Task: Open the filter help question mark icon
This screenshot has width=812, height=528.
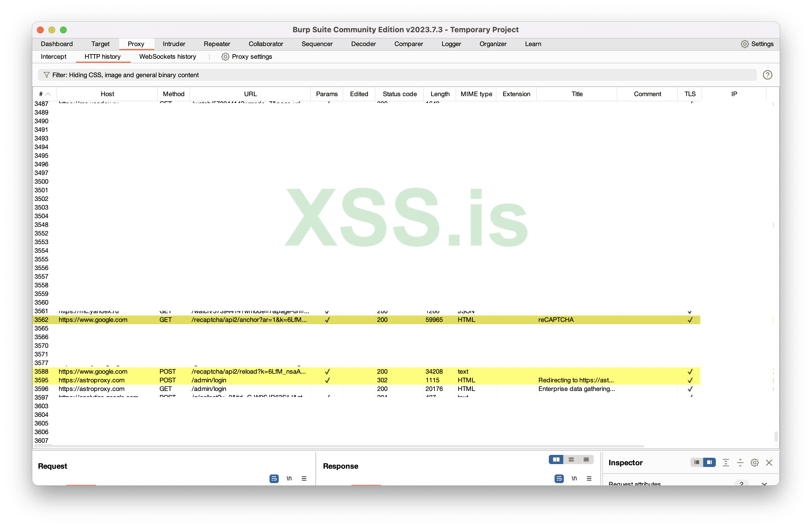Action: (x=767, y=75)
